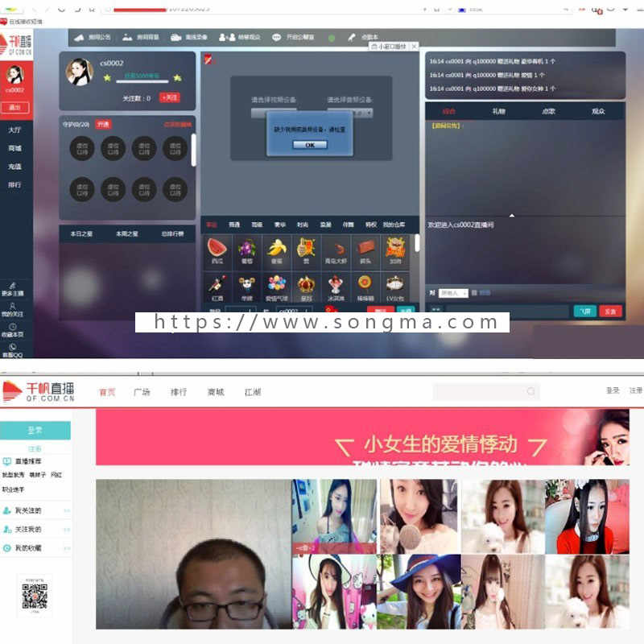Open the 我的仓库 gift tab

[x=394, y=225]
